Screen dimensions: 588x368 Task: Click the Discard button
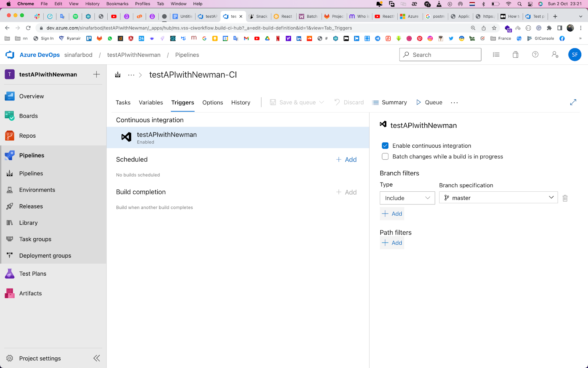click(349, 102)
